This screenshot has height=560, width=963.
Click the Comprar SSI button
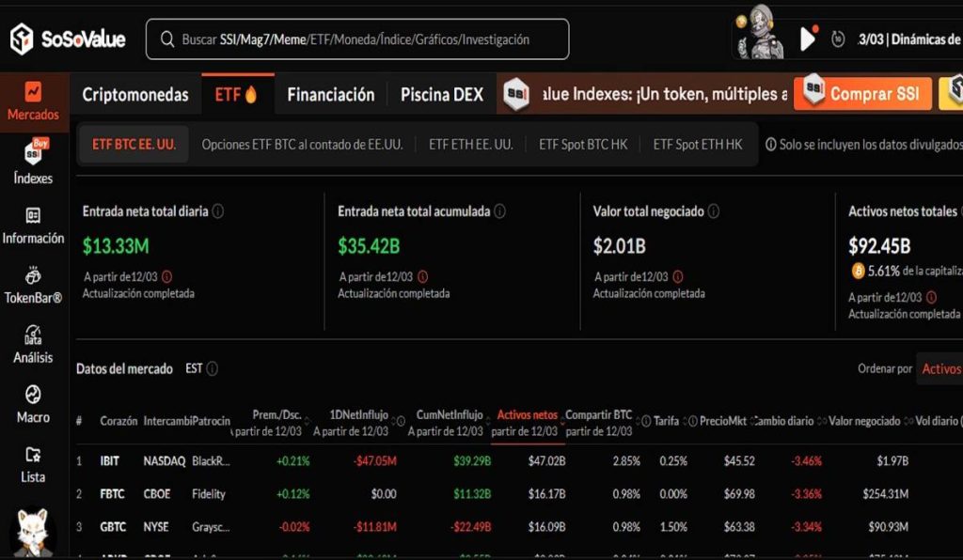coord(862,94)
